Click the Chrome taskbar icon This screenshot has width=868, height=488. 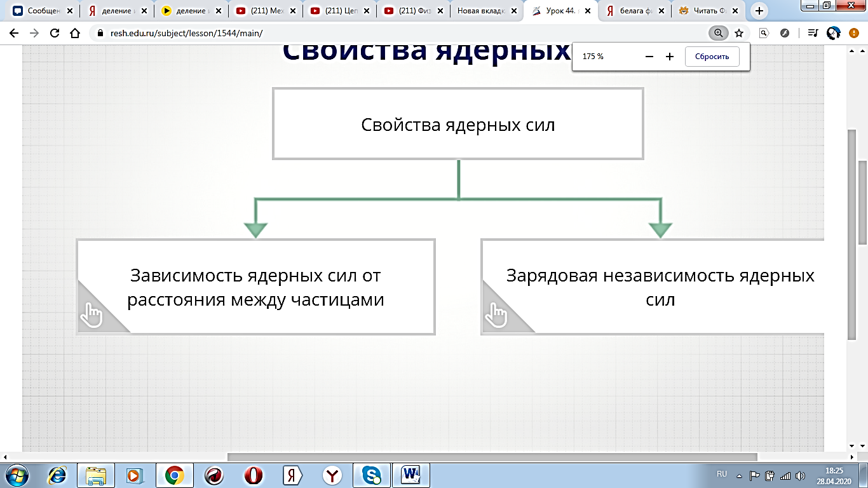[175, 475]
